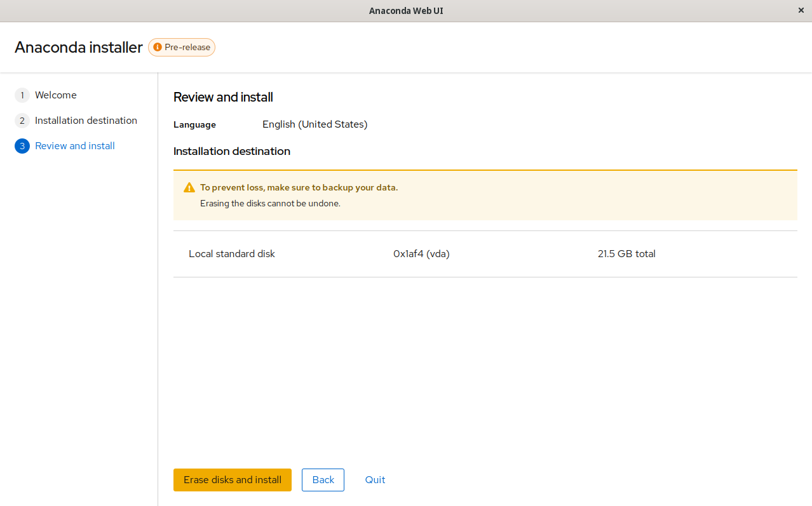The image size is (812, 506).
Task: Click the backup your data warning title
Action: pos(299,188)
